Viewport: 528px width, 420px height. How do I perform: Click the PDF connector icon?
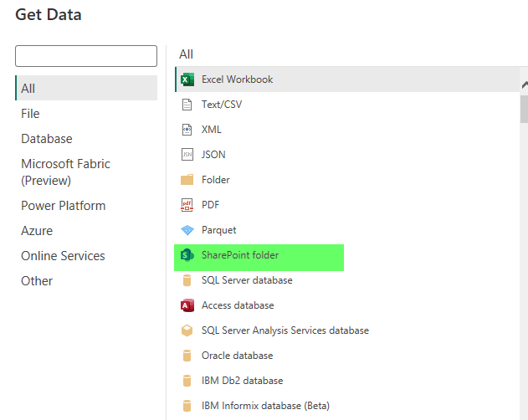click(187, 205)
